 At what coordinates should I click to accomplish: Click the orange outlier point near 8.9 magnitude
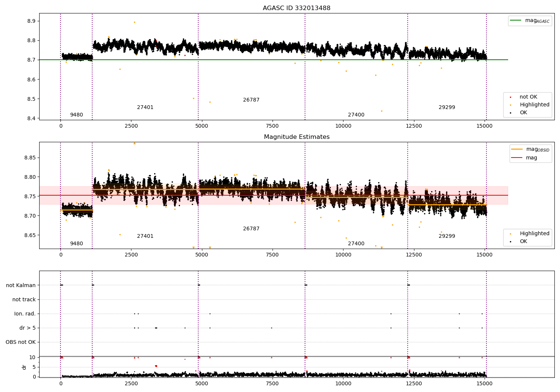click(x=134, y=22)
